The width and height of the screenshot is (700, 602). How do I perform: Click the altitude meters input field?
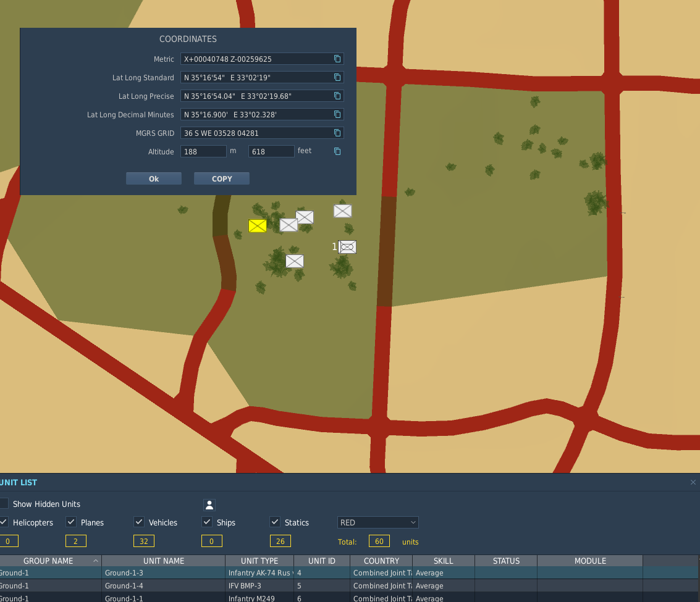coord(203,152)
